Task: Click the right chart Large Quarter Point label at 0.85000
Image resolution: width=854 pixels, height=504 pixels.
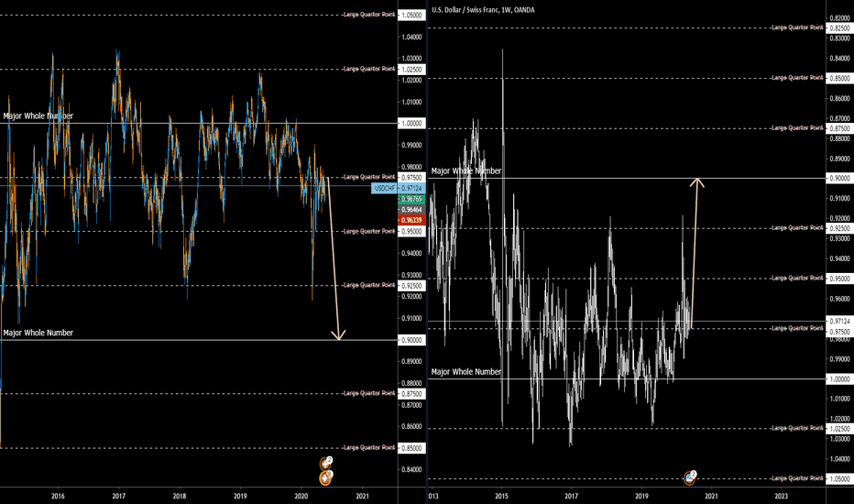Action: pos(797,78)
